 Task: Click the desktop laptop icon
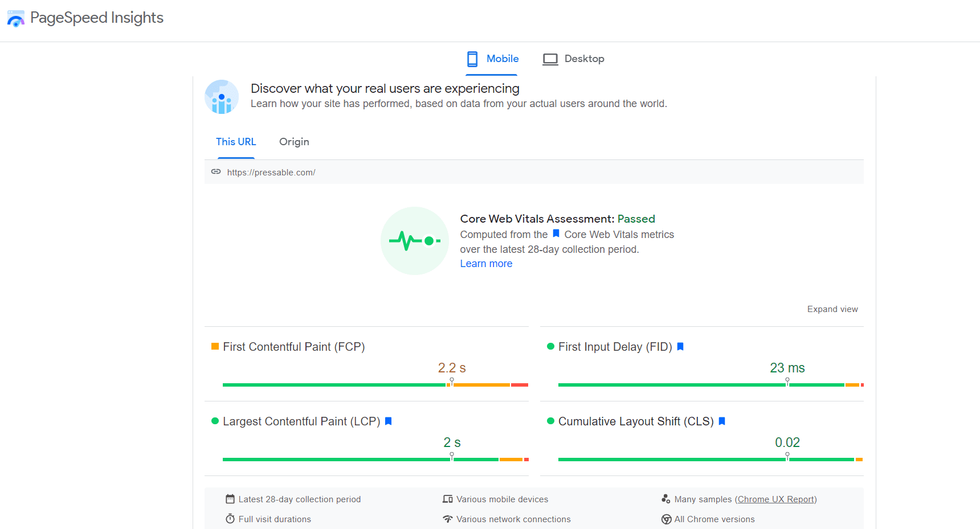550,59
